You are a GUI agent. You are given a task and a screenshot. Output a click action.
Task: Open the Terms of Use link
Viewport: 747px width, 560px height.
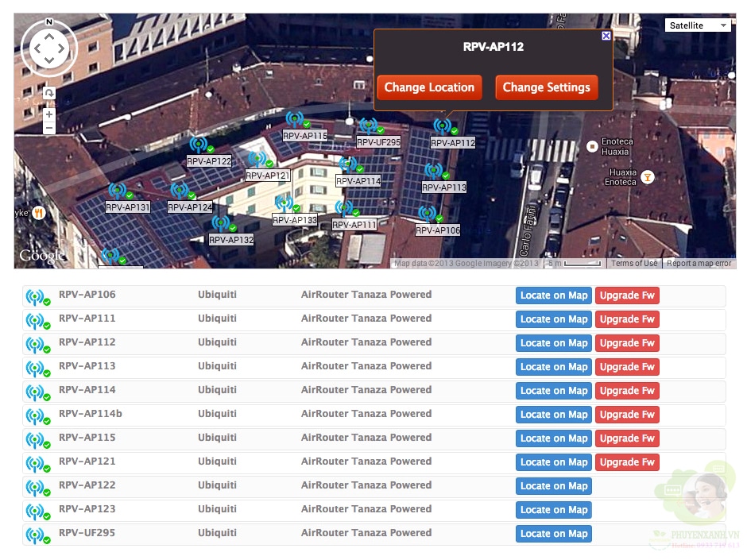[633, 264]
